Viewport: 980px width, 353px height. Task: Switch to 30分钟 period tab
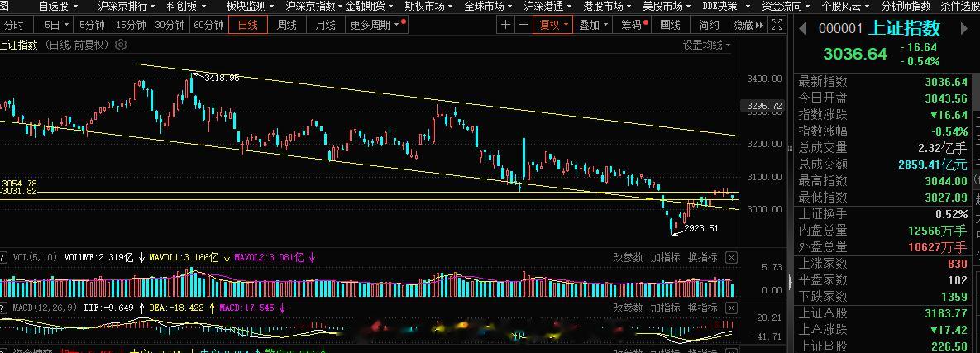coord(170,25)
